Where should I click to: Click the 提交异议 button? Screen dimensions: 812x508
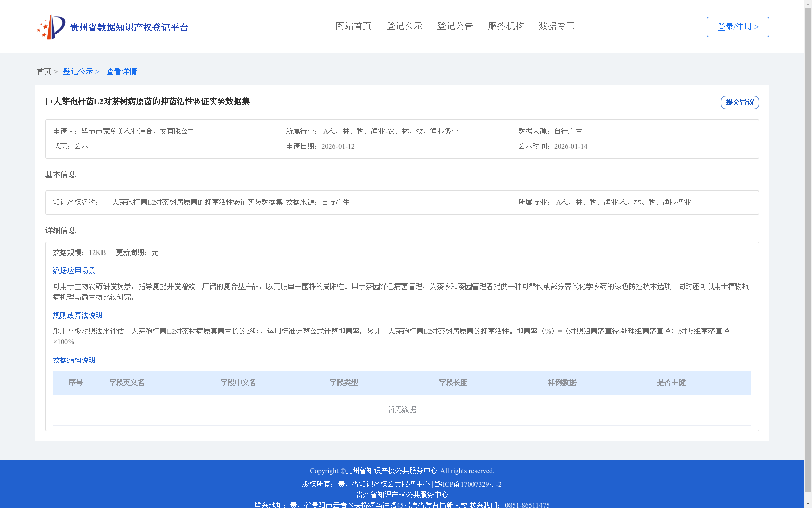[x=740, y=102]
